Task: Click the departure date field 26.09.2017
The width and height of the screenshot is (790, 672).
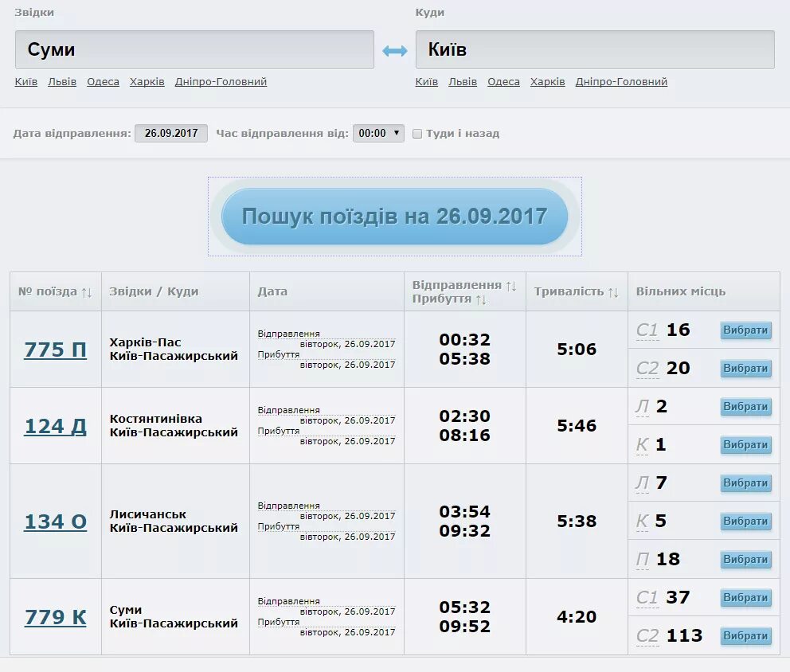Action: coord(171,134)
